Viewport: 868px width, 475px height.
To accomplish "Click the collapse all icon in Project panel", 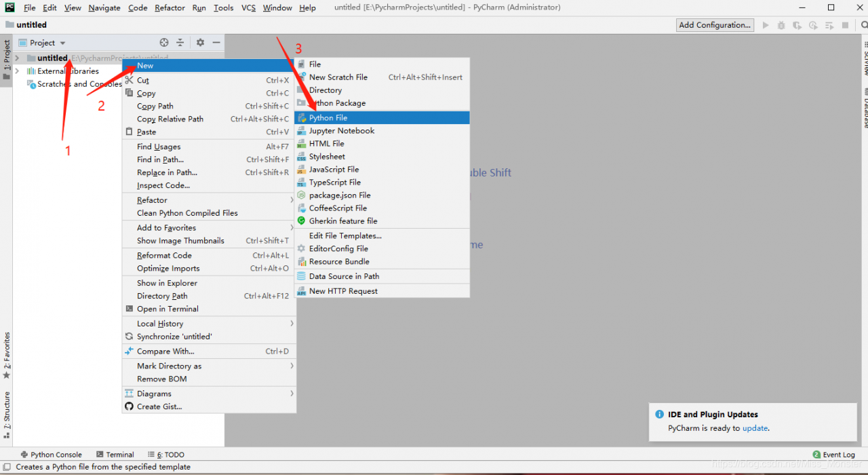I will tap(180, 43).
